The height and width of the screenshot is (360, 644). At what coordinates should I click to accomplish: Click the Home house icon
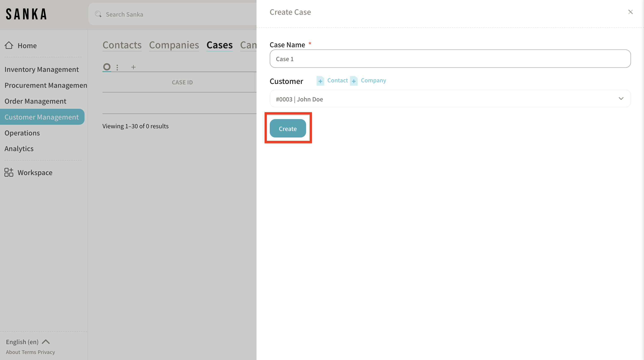(9, 45)
